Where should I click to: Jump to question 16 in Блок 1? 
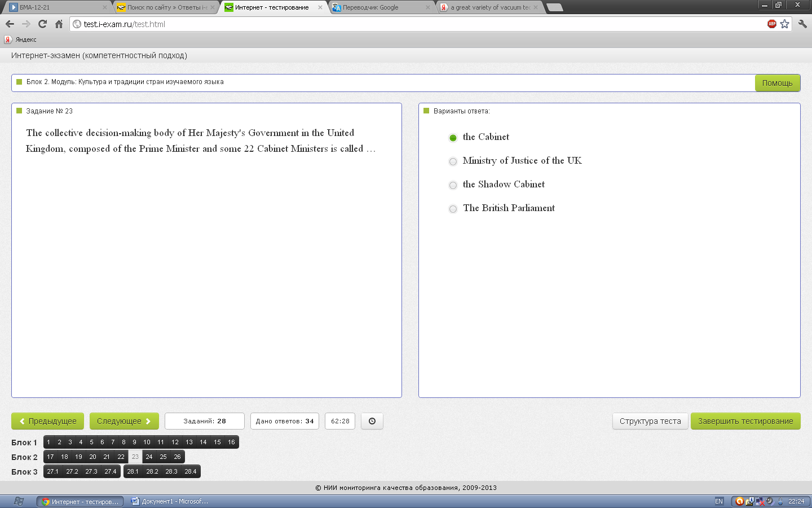(231, 442)
